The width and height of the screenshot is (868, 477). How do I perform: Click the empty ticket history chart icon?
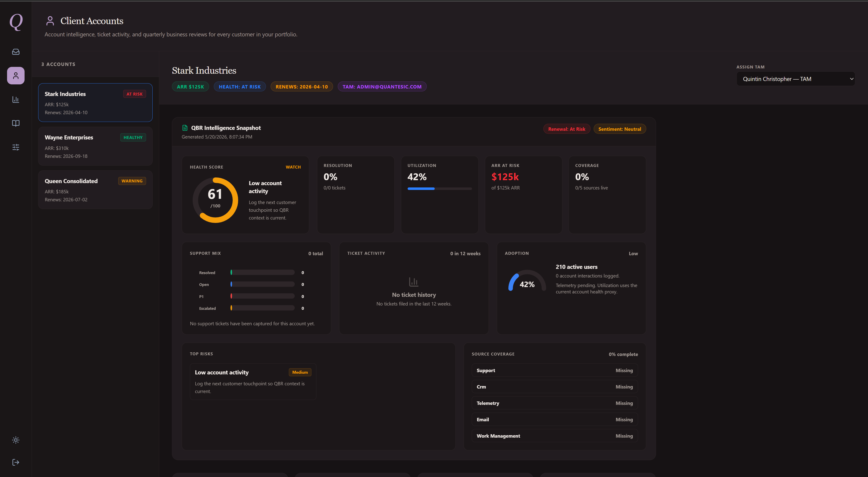pos(414,282)
